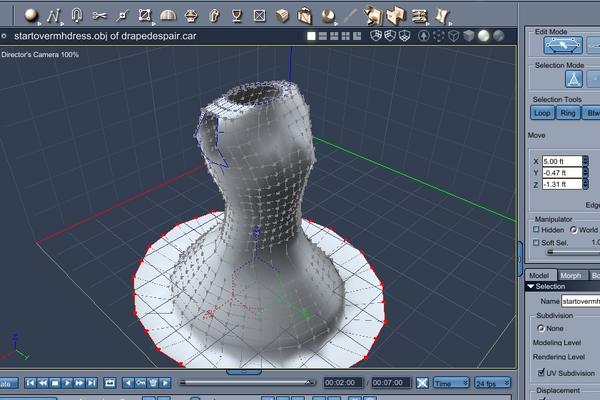The image size is (600, 400).
Task: Click the goblet lathe tool icon
Action: [236, 15]
